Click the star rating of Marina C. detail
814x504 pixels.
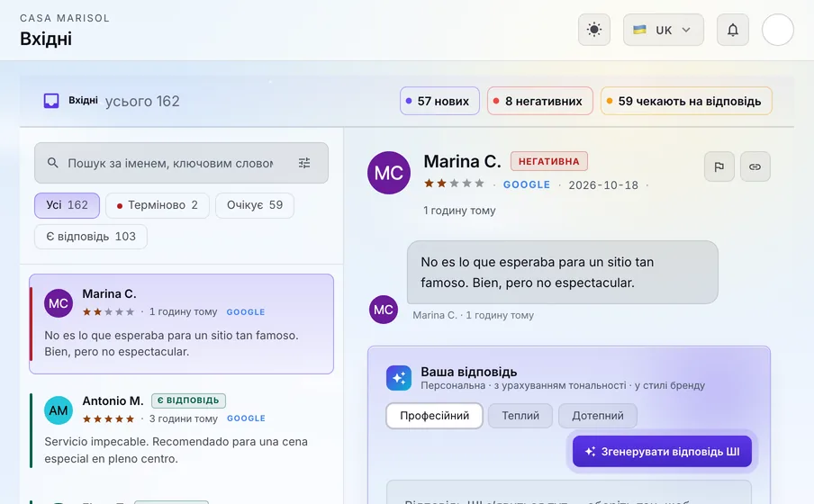(x=454, y=184)
